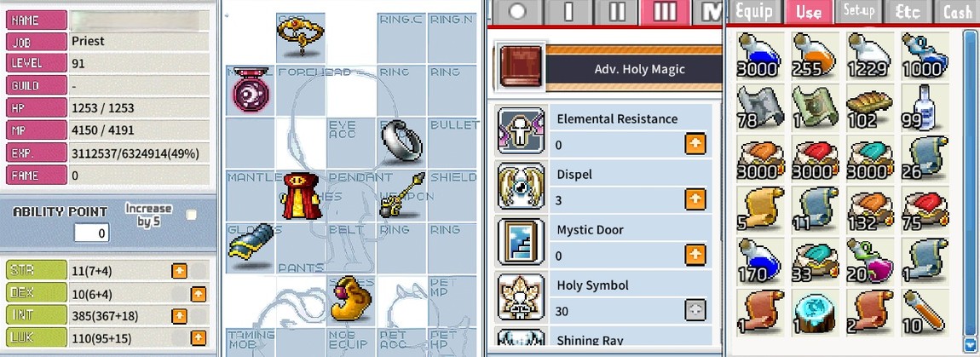Click the blue gloves equipment icon
This screenshot has width=980, height=357.
(x=251, y=242)
